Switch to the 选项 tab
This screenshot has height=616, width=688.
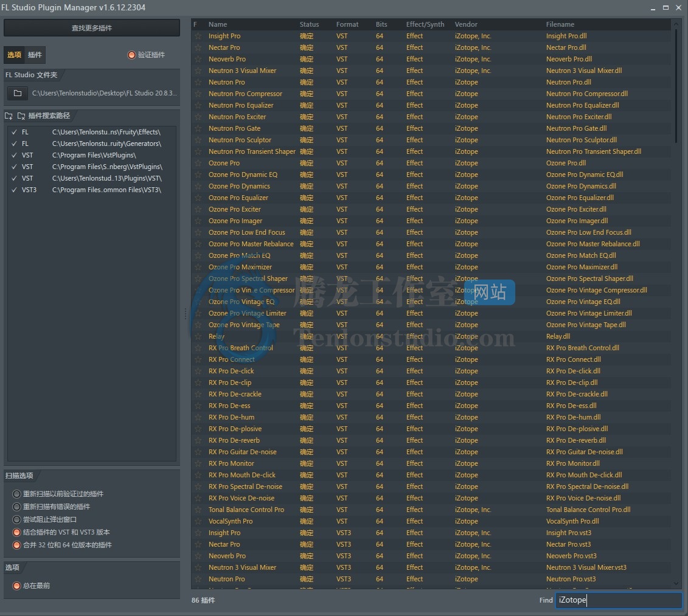click(14, 55)
